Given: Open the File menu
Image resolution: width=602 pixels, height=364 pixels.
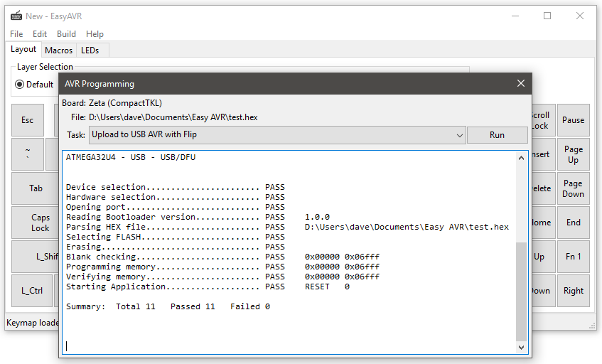Looking at the screenshot, I should (x=16, y=34).
